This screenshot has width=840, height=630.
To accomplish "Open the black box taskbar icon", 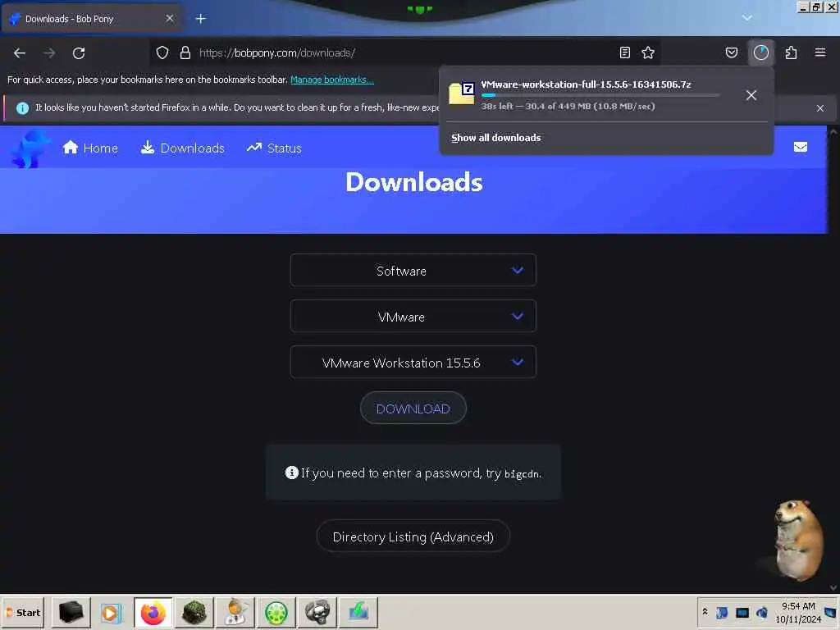I will click(71, 612).
